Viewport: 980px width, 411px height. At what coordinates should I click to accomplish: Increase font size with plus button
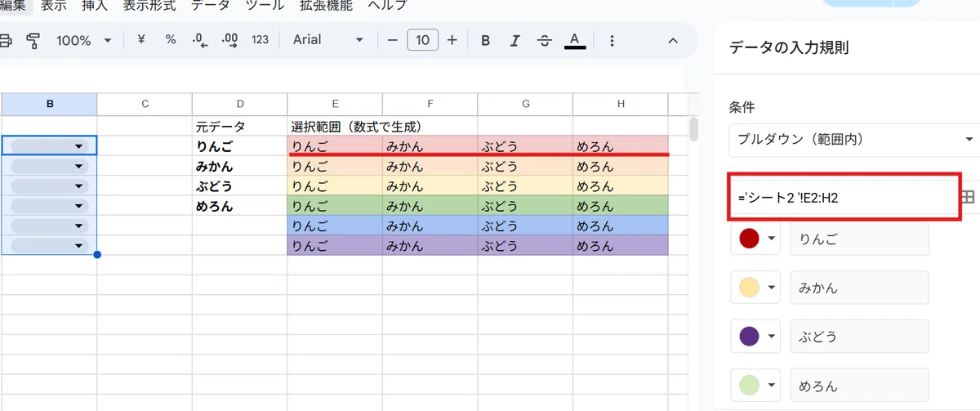coord(452,39)
